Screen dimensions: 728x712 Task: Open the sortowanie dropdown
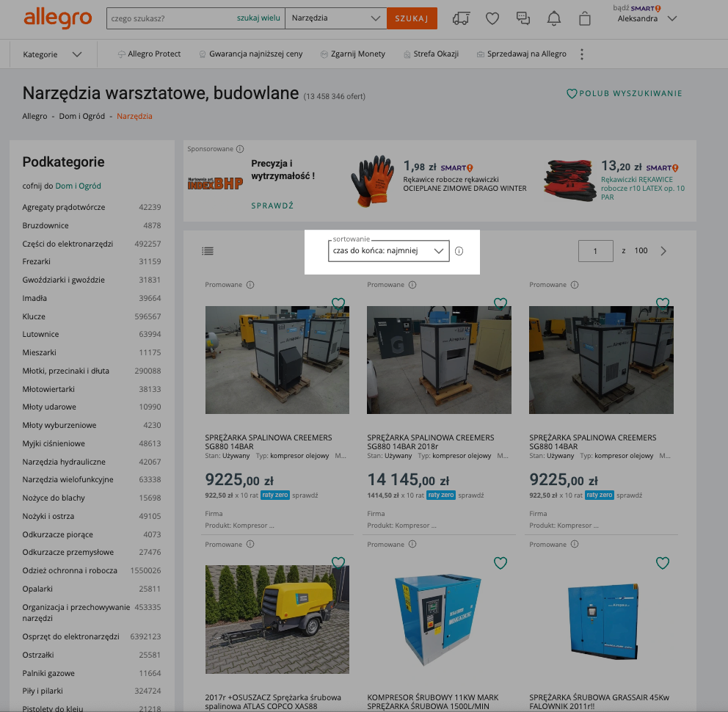point(389,251)
